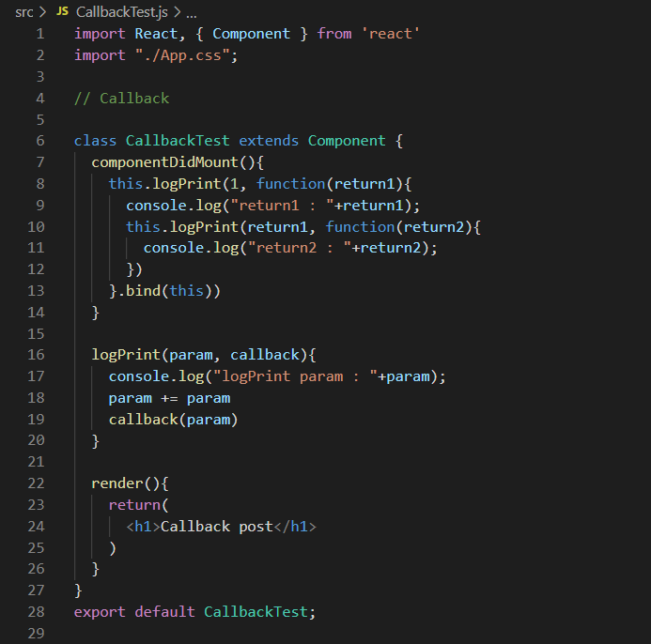
Task: Click 'Component' after extends on line 6
Action: pos(347,141)
